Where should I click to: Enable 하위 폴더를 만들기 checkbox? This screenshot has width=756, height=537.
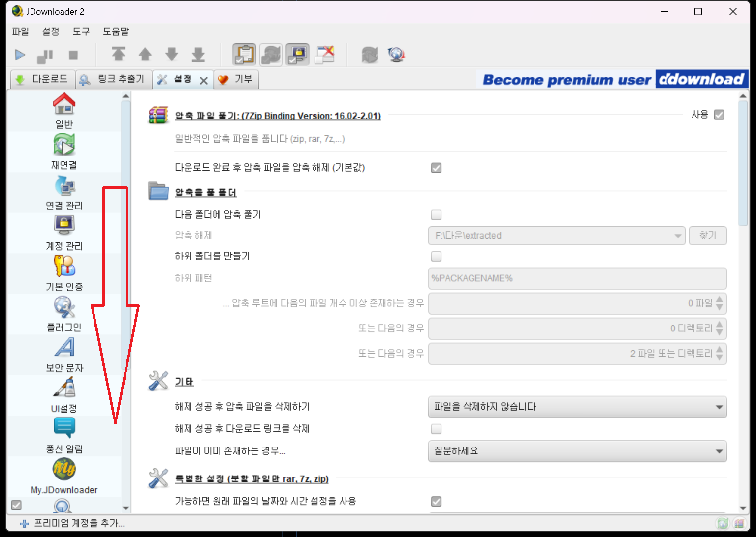coord(436,256)
